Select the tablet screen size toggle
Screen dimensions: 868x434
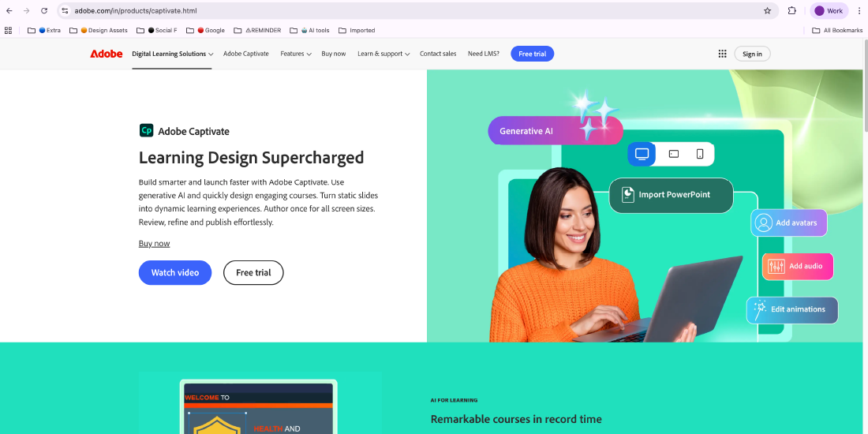click(674, 154)
